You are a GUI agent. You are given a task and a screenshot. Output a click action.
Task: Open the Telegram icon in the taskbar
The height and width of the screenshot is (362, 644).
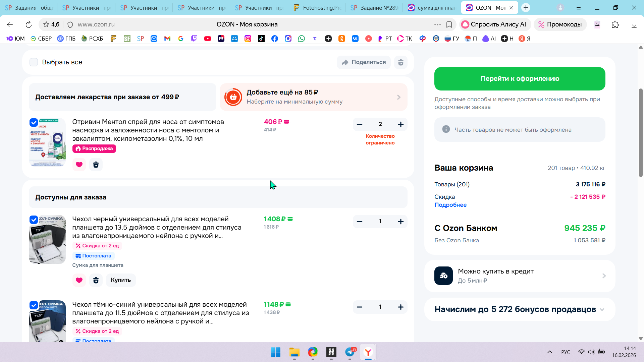pos(350,352)
